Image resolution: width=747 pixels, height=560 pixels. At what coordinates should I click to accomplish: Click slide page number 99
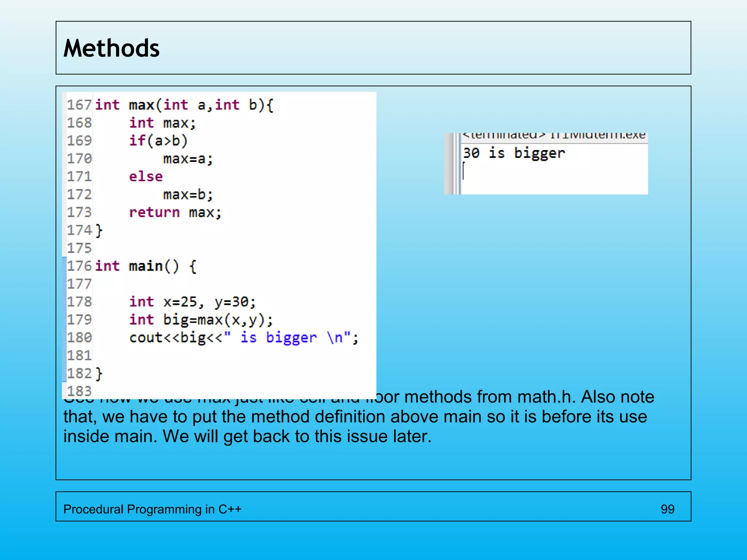tap(667, 509)
